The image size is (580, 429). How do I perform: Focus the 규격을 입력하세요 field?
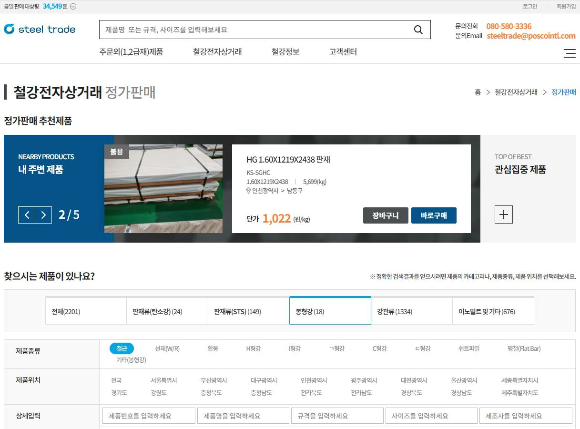[x=337, y=416]
